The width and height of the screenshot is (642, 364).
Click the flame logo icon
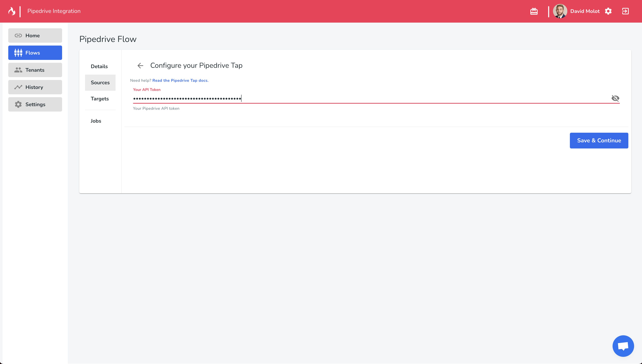coord(11,11)
